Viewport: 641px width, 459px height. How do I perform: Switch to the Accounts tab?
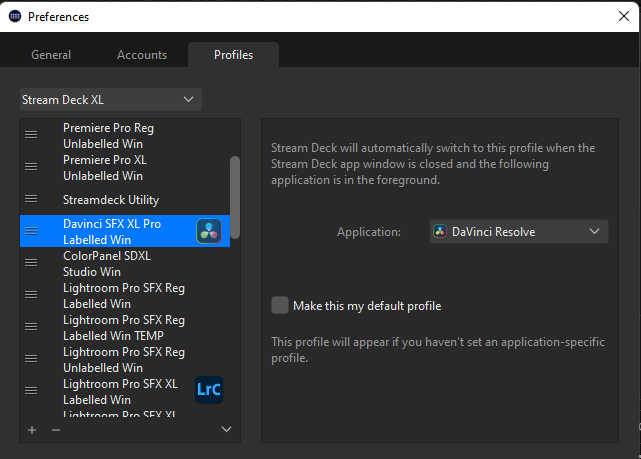click(x=142, y=54)
